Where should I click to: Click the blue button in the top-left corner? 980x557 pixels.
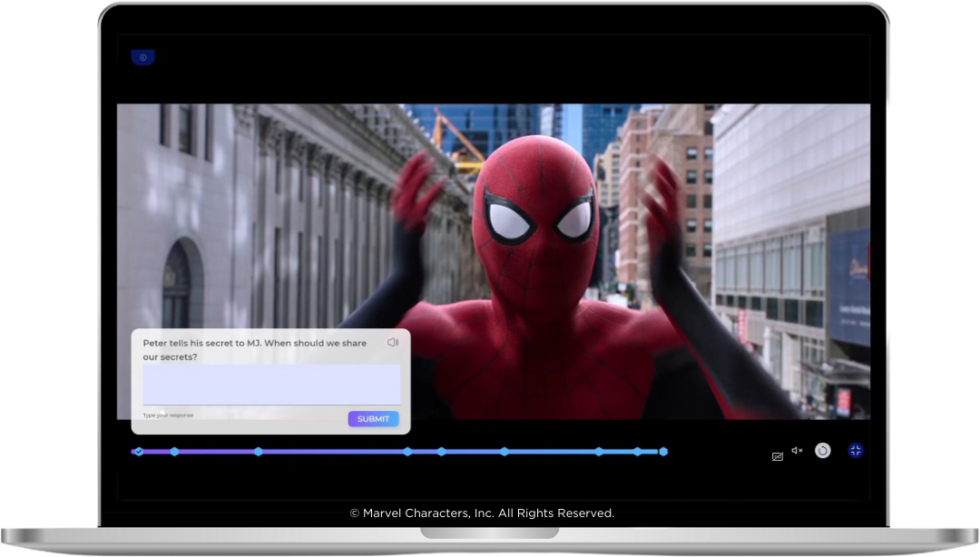143,58
